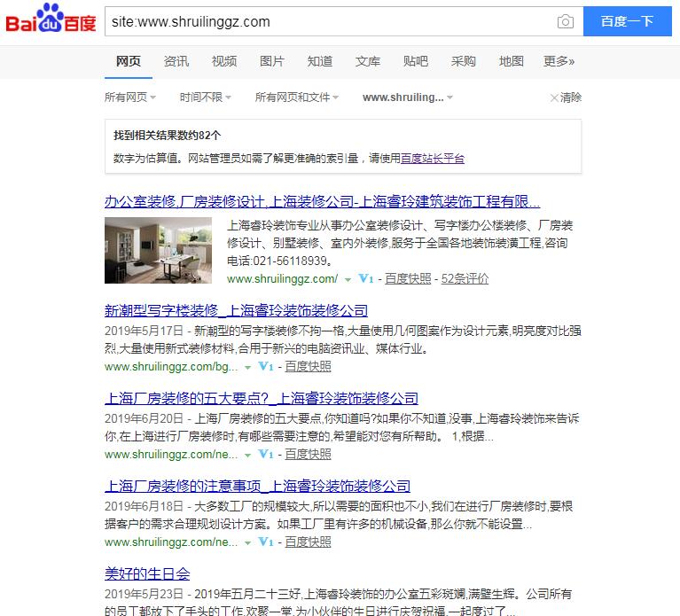
Task: Click V1 badge on first result
Action: tap(365, 278)
